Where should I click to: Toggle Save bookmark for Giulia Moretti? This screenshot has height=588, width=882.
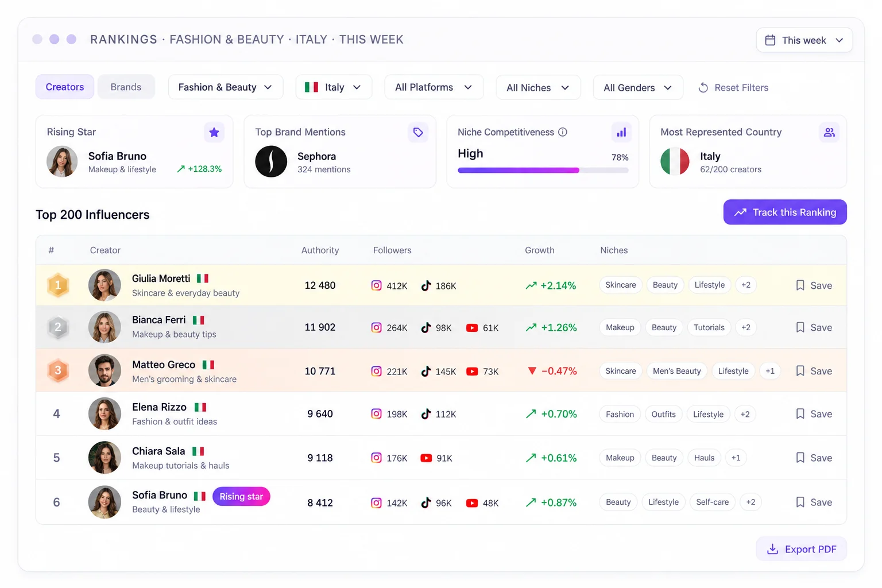click(x=814, y=285)
